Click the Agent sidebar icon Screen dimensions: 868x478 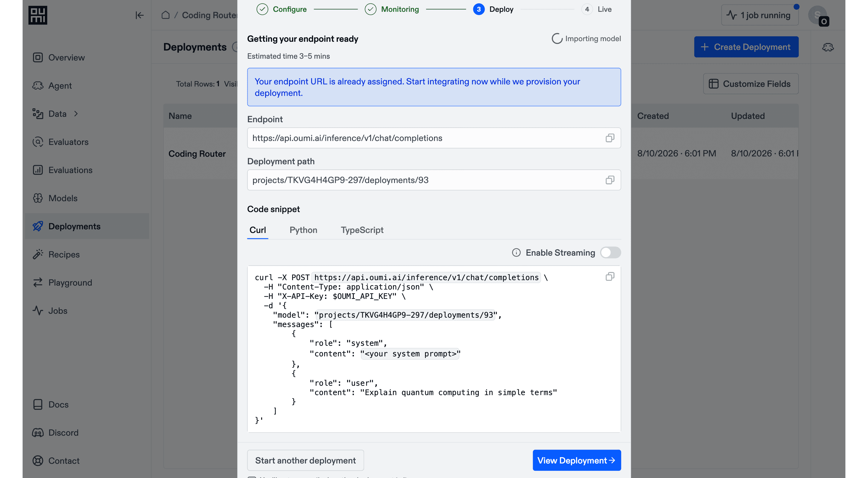tap(38, 86)
